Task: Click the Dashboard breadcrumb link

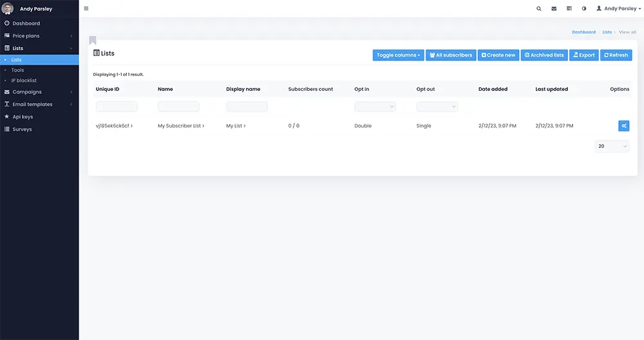Action: click(x=583, y=32)
